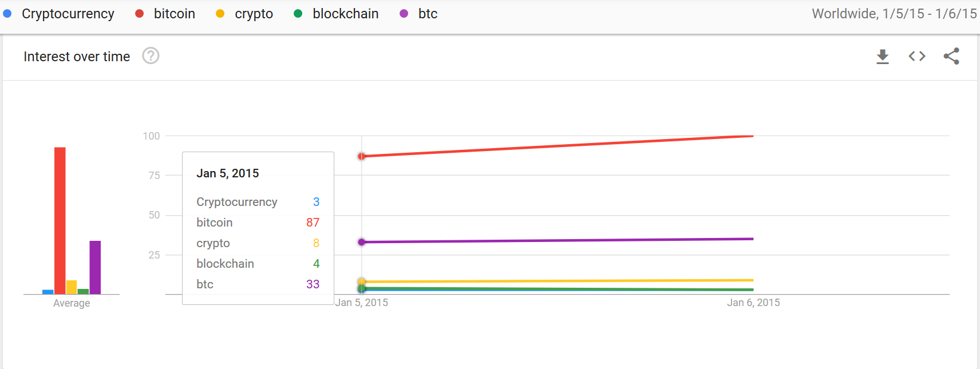Click the purple btc average bar
Viewport: 980px width, 369px height.
point(95,267)
